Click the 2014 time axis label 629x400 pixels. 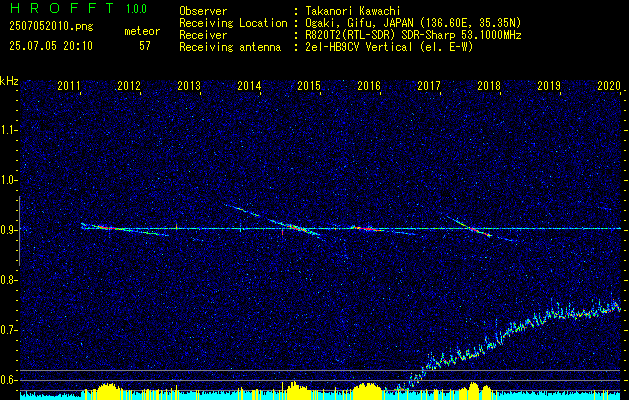249,86
